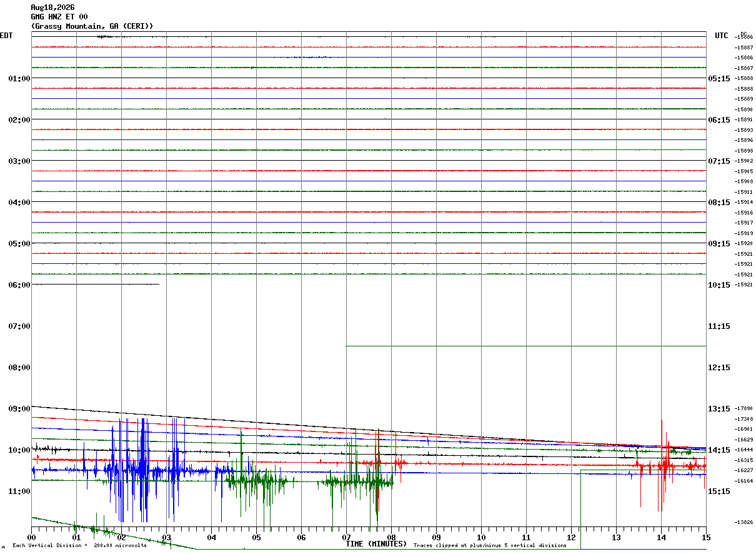Click the Aug18,2026 date header
The height and width of the screenshot is (554, 756).
click(x=52, y=8)
